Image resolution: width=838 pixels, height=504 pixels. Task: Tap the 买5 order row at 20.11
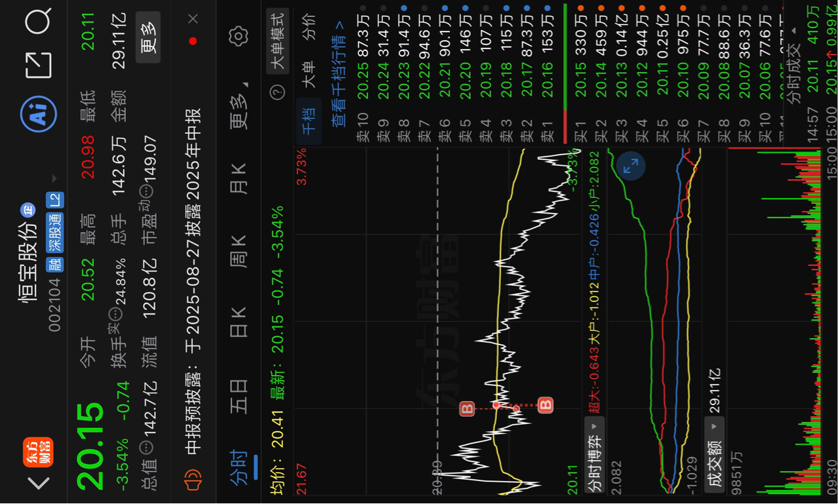663,74
